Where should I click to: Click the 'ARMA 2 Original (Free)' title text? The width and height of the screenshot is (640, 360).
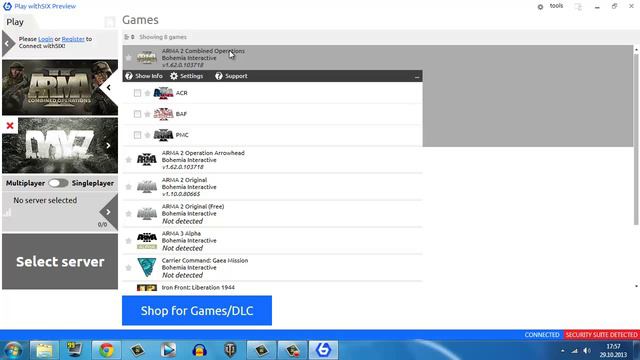(x=193, y=207)
